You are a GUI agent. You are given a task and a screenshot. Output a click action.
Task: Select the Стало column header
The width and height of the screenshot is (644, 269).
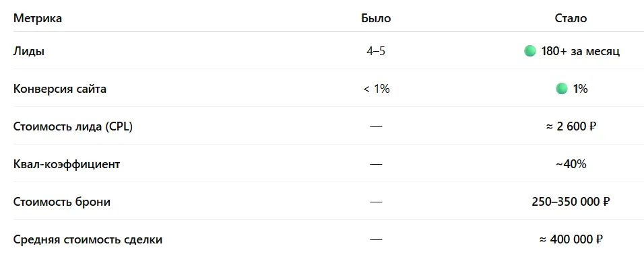coord(571,18)
